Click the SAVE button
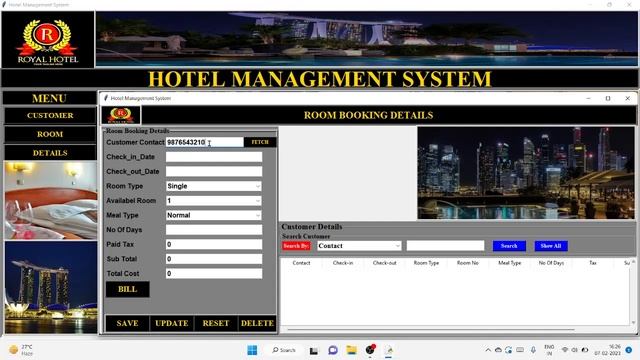The width and height of the screenshot is (640, 360). [x=127, y=323]
